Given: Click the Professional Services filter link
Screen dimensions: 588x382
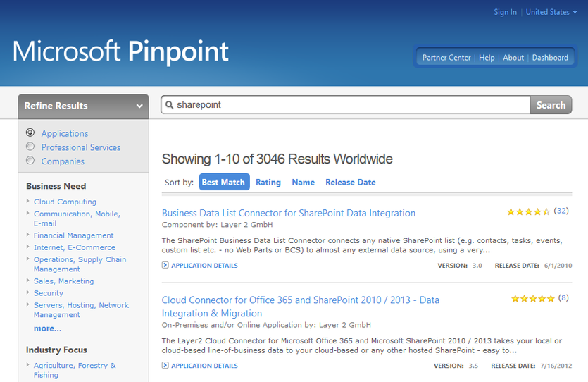Looking at the screenshot, I should (80, 147).
